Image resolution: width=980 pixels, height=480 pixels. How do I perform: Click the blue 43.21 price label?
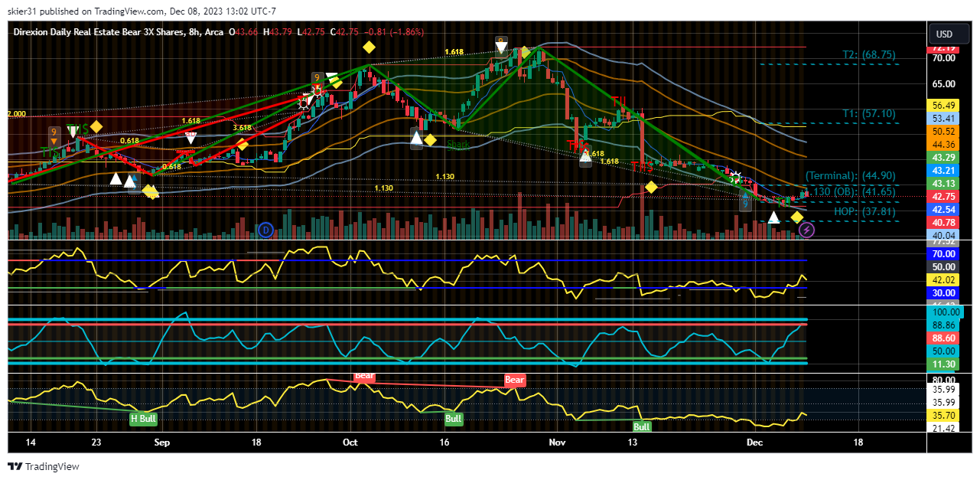point(944,171)
